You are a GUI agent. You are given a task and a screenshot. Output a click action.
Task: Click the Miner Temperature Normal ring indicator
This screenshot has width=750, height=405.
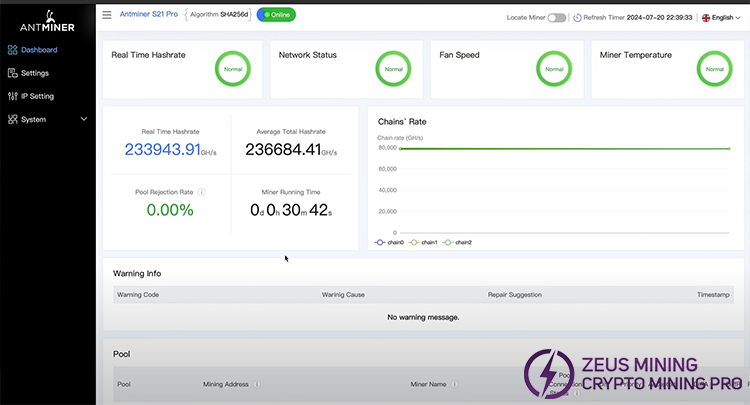pos(712,68)
